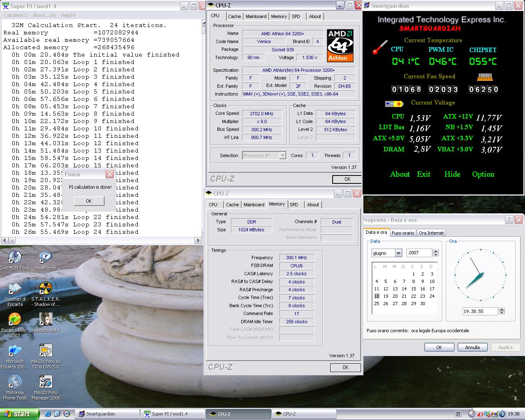Open Option in Smartguardian
525x420 pixels.
[483, 174]
